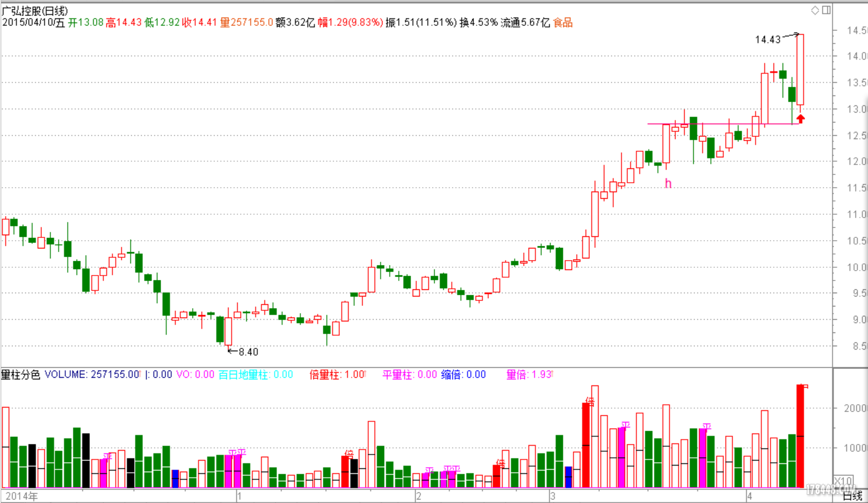This screenshot has height=503, width=868.
Task: Click the close price 收14.41
Action: 199,23
